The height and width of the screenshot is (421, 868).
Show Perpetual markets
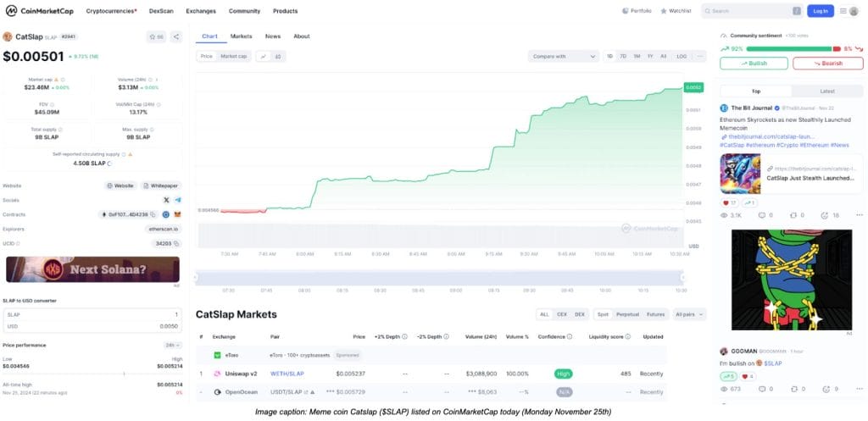[627, 314]
